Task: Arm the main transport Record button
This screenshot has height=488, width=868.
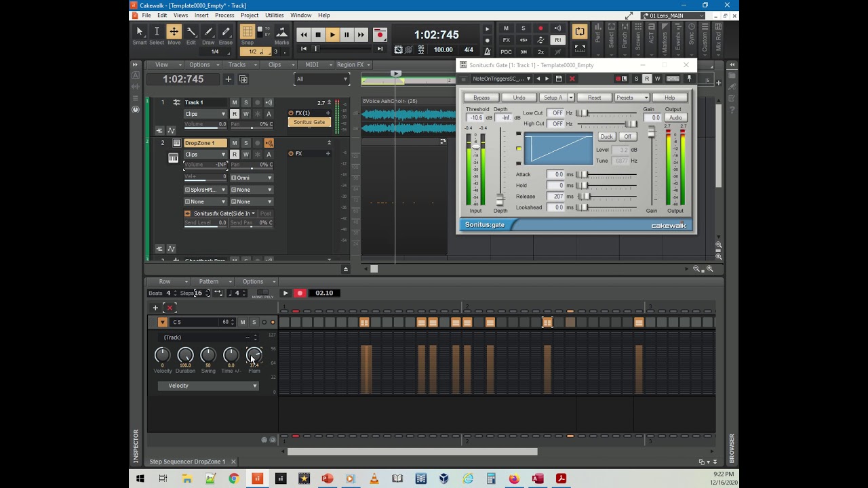Action: coord(380,35)
